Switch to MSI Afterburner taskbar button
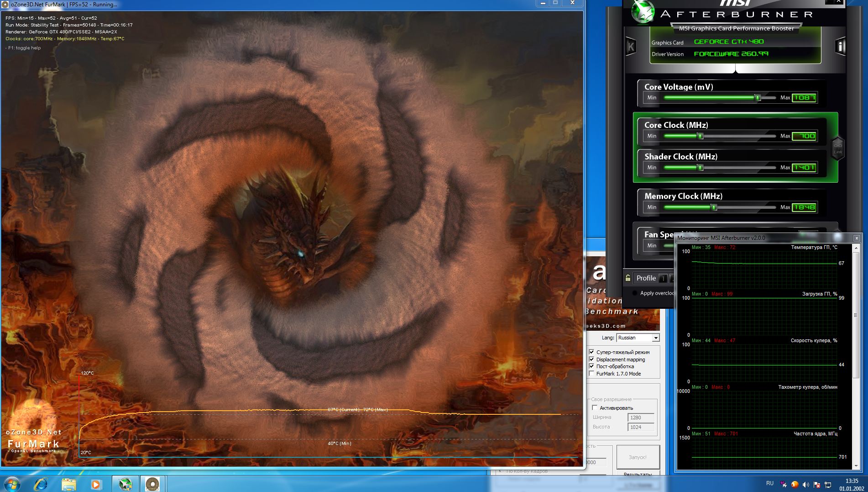 point(125,484)
